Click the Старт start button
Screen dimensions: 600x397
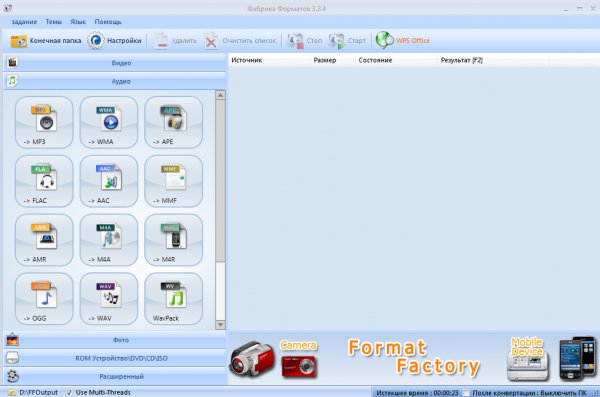coord(347,41)
